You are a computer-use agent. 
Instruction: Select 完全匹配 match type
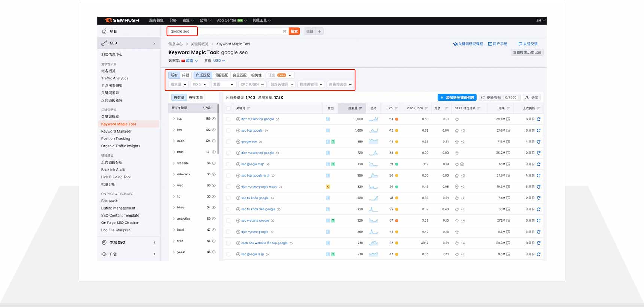pos(240,75)
